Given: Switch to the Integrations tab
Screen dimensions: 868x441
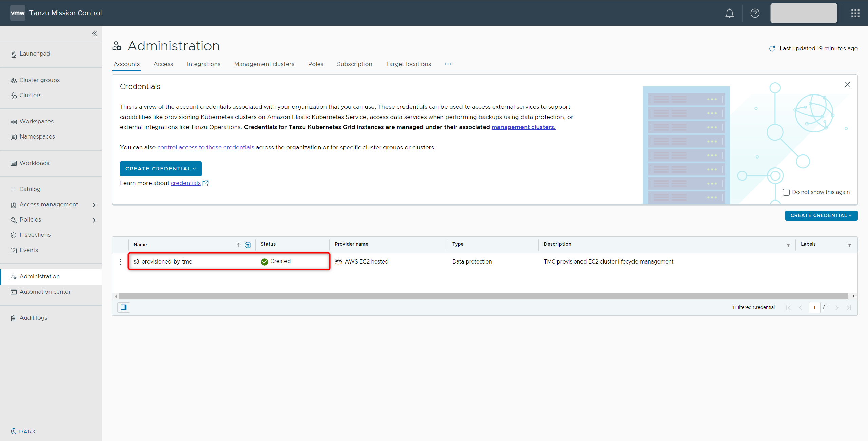Looking at the screenshot, I should (x=203, y=64).
